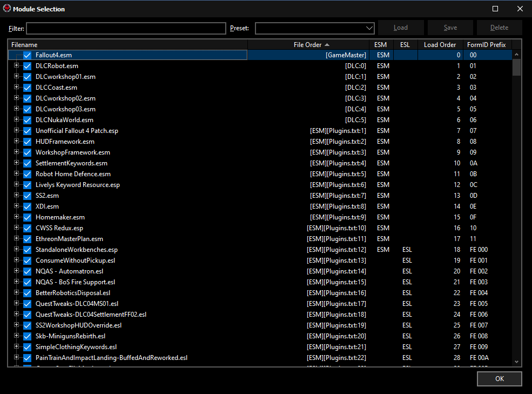The height and width of the screenshot is (394, 532).
Task: Click the Delete preset button
Action: point(500,28)
